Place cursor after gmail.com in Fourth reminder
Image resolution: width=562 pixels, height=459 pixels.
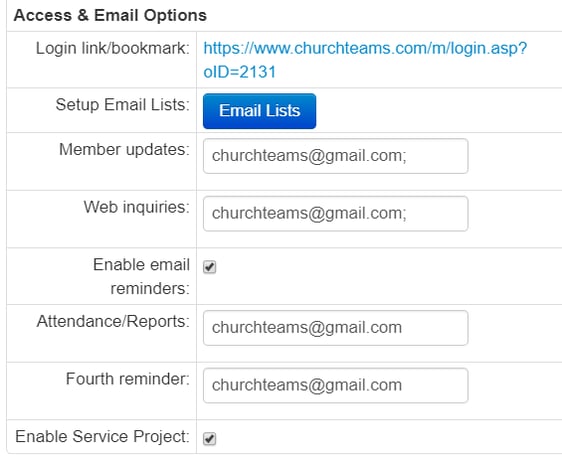pyautogui.click(x=403, y=385)
